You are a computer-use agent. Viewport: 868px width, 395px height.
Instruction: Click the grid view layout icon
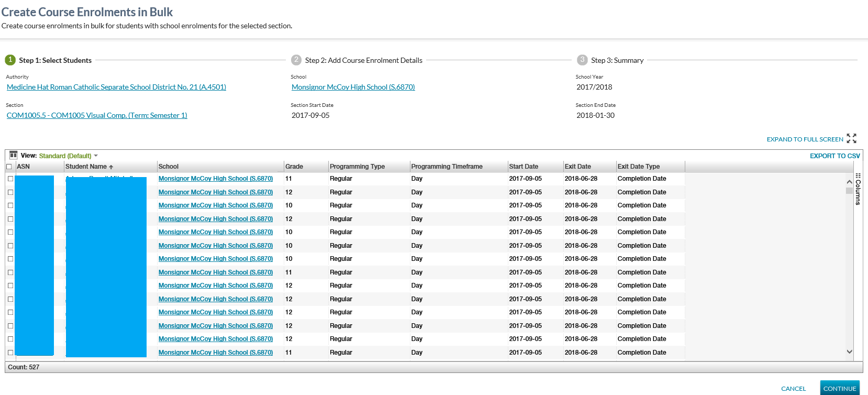[x=14, y=155]
